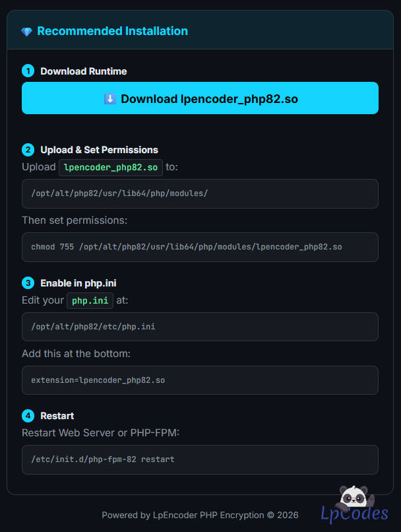Click the php.ini file path code box
The height and width of the screenshot is (532, 401).
point(200,327)
